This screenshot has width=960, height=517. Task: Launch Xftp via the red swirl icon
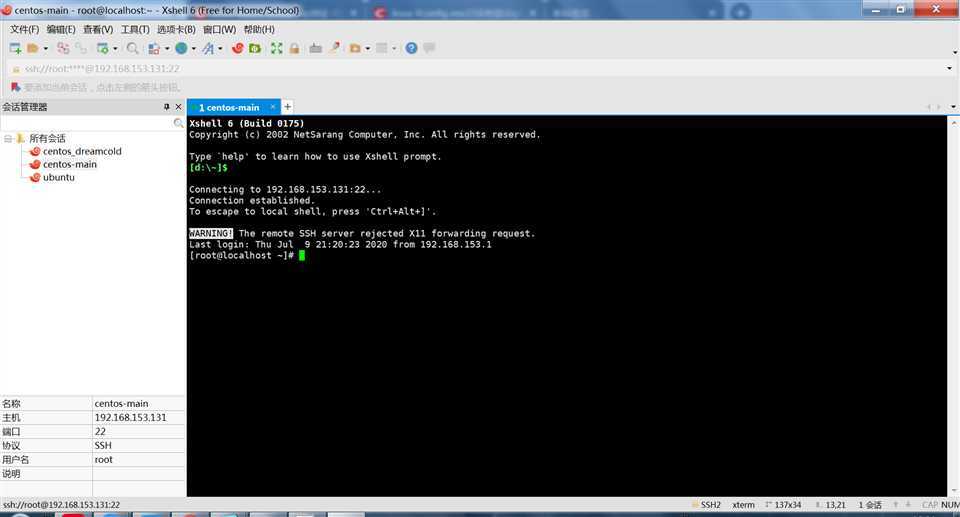238,48
